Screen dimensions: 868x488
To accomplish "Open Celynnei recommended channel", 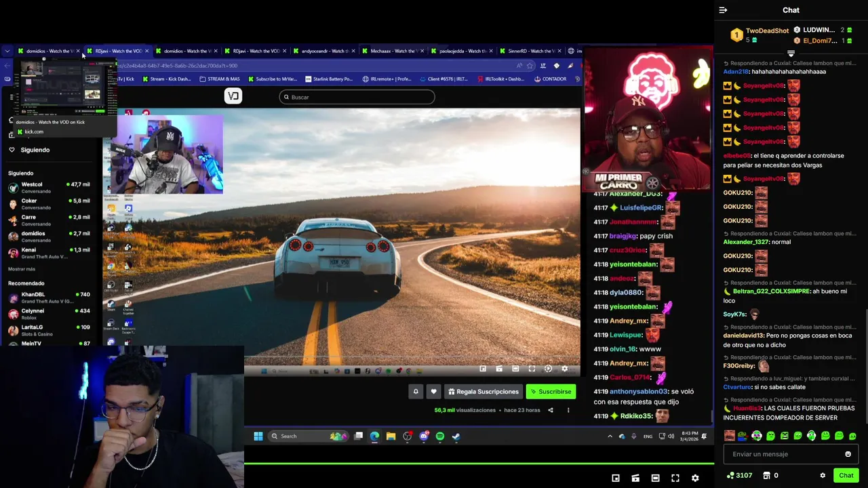I will [49, 314].
